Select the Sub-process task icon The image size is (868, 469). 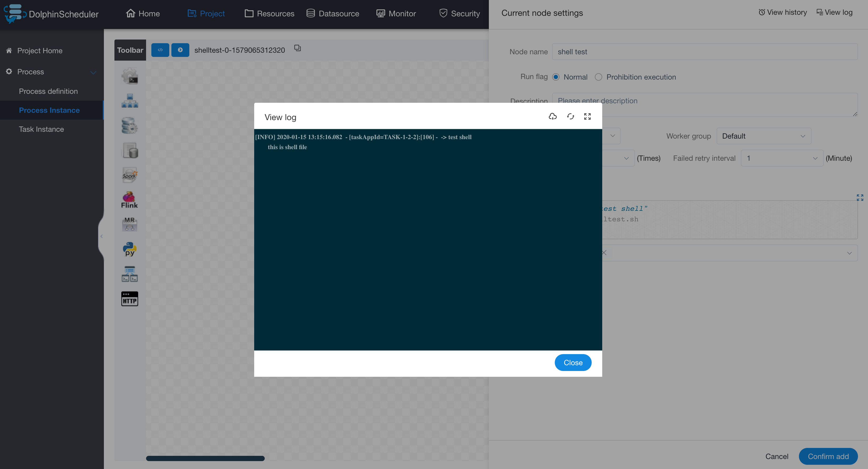[x=130, y=101]
